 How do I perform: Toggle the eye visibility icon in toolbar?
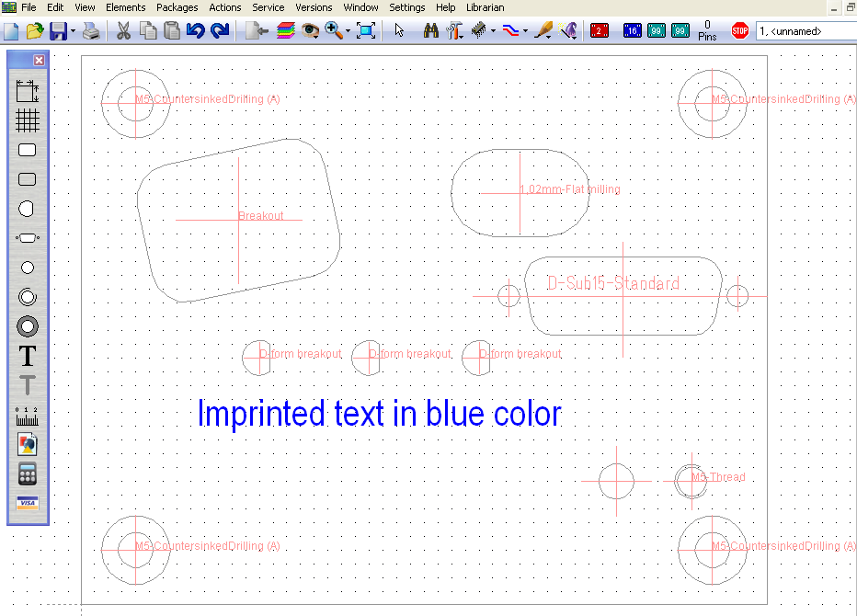point(310,30)
